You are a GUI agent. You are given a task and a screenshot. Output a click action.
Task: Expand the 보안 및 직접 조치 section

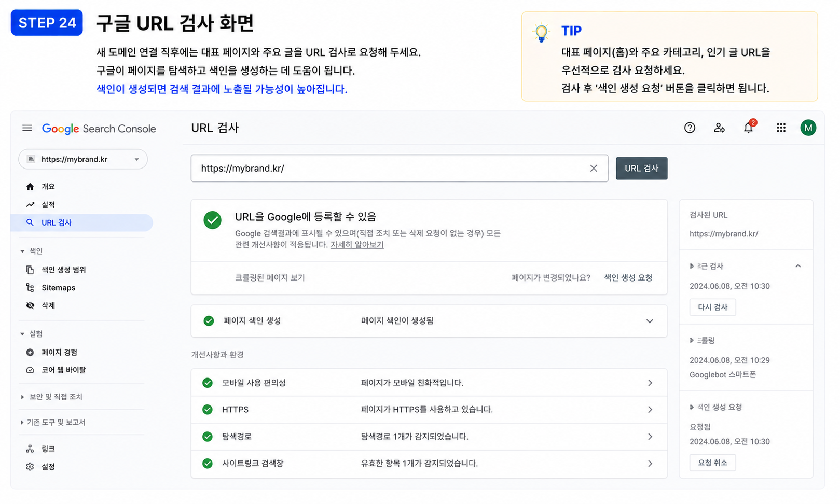pyautogui.click(x=22, y=397)
